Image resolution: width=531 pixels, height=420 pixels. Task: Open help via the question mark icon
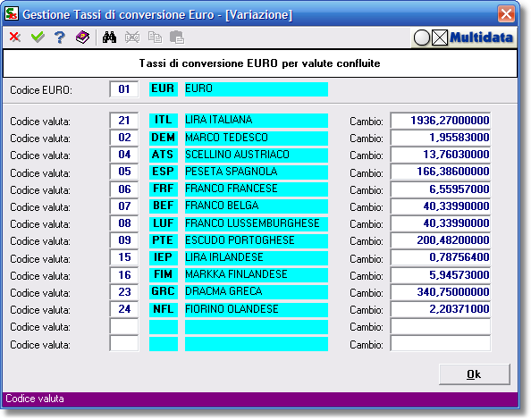[60, 38]
